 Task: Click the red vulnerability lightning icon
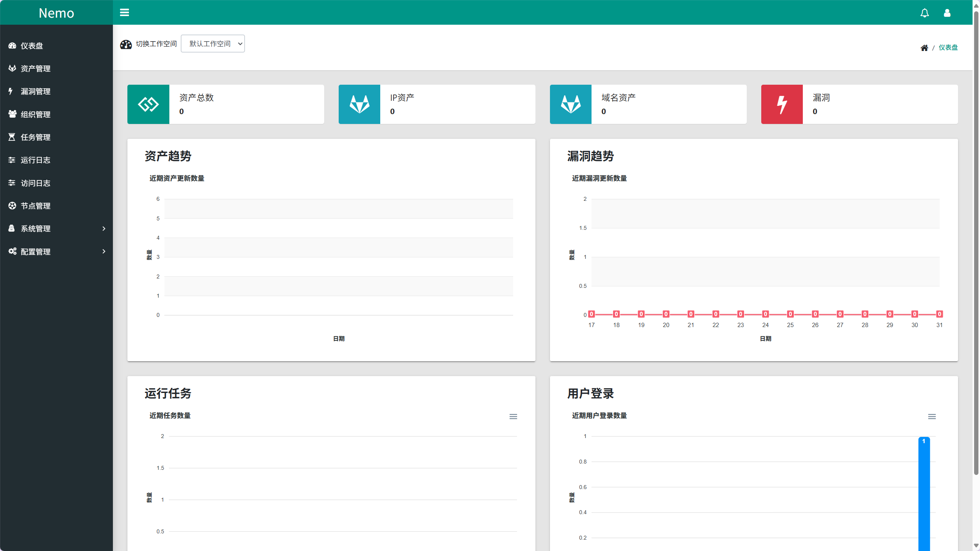click(782, 104)
